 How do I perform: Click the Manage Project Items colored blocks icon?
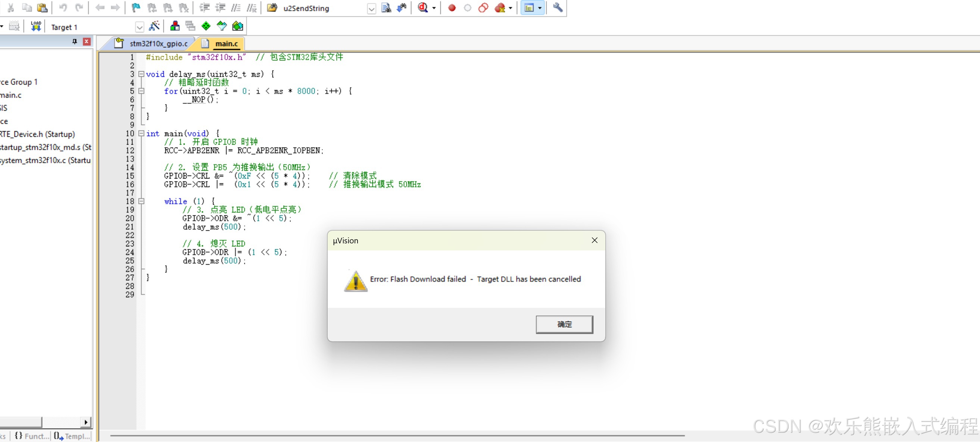(x=175, y=26)
